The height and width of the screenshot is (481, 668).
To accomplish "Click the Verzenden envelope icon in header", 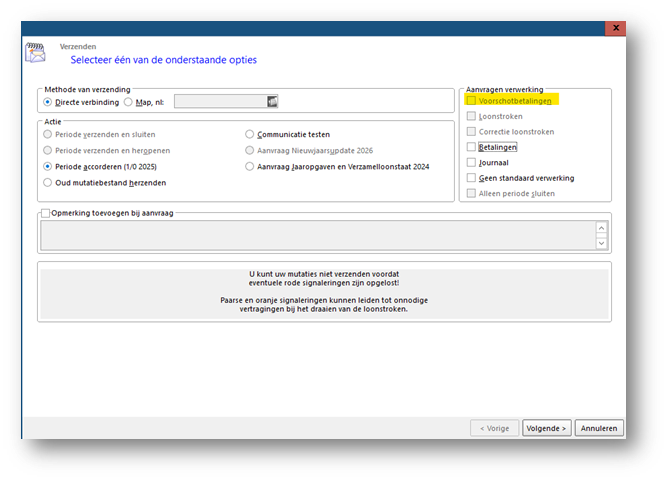I will 35,53.
